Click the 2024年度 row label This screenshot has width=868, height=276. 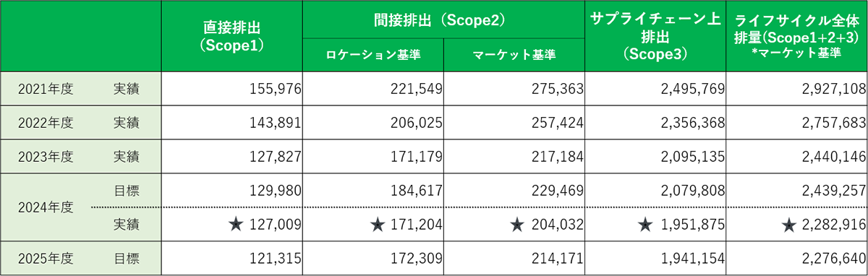click(x=47, y=207)
